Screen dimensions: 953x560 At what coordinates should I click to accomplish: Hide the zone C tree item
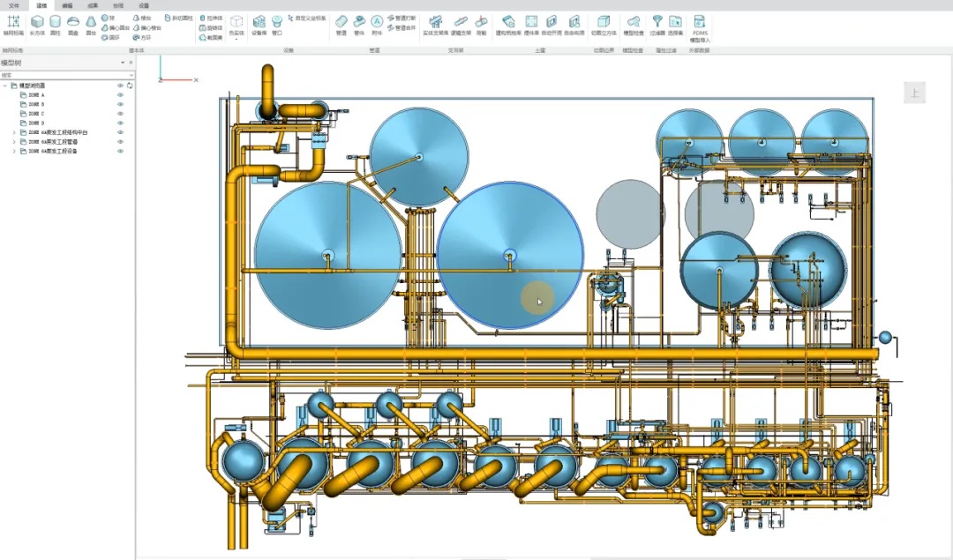pyautogui.click(x=120, y=114)
